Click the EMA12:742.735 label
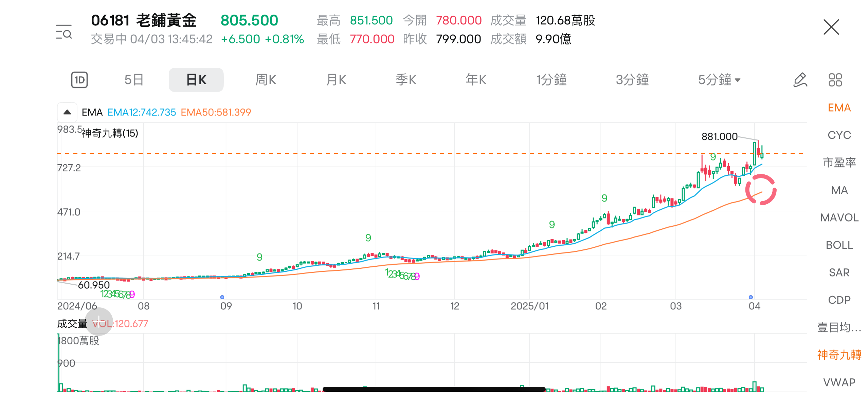Viewport: 868px width, 400px height. click(141, 112)
